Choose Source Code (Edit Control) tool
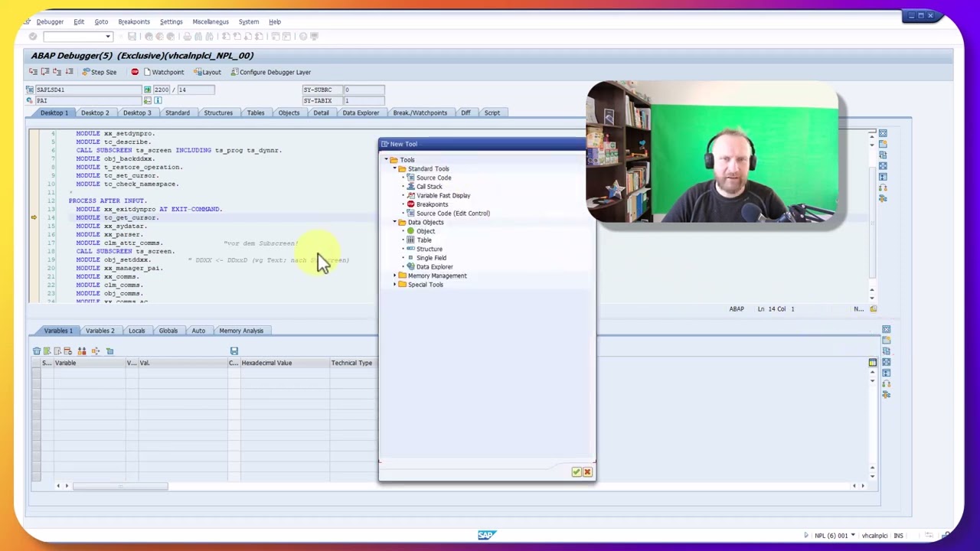This screenshot has width=980, height=551. tap(452, 214)
